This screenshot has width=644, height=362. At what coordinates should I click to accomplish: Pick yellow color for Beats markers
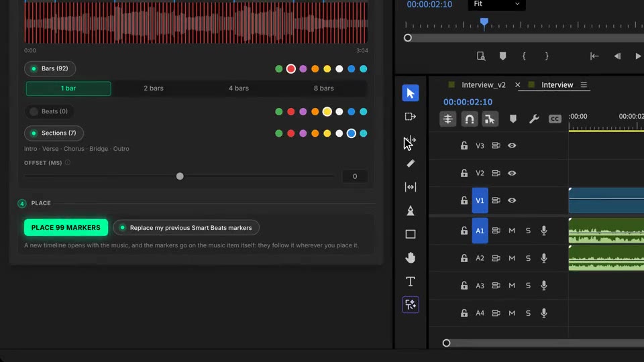click(x=327, y=112)
